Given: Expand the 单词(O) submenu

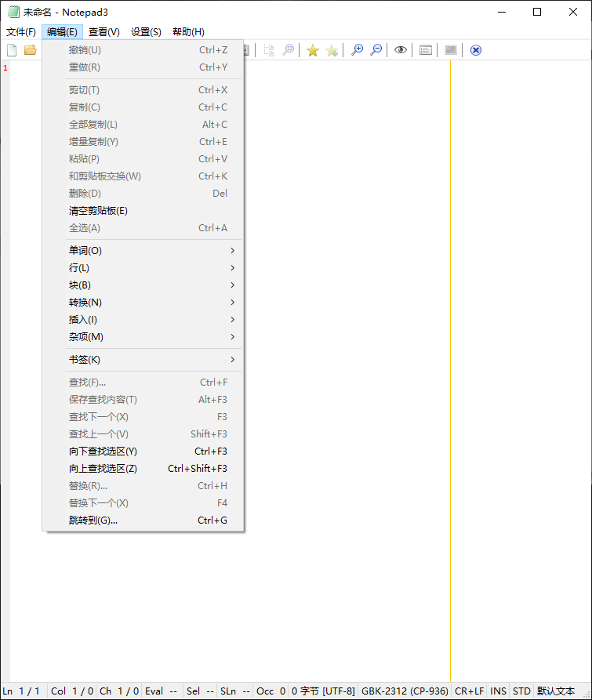Looking at the screenshot, I should [143, 250].
